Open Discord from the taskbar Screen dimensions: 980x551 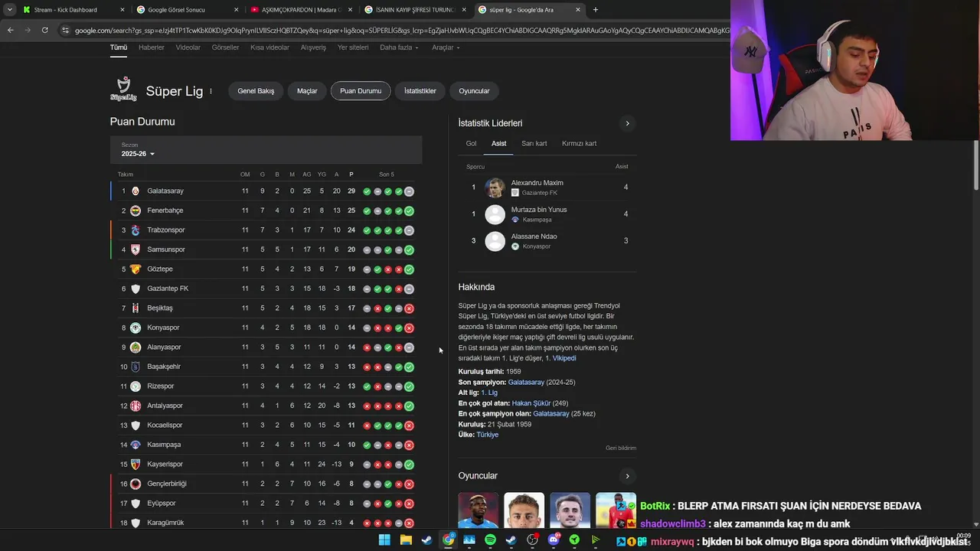[554, 540]
